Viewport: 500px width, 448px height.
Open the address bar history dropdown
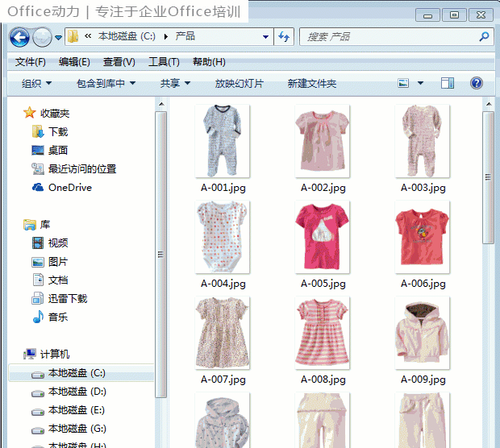click(265, 37)
